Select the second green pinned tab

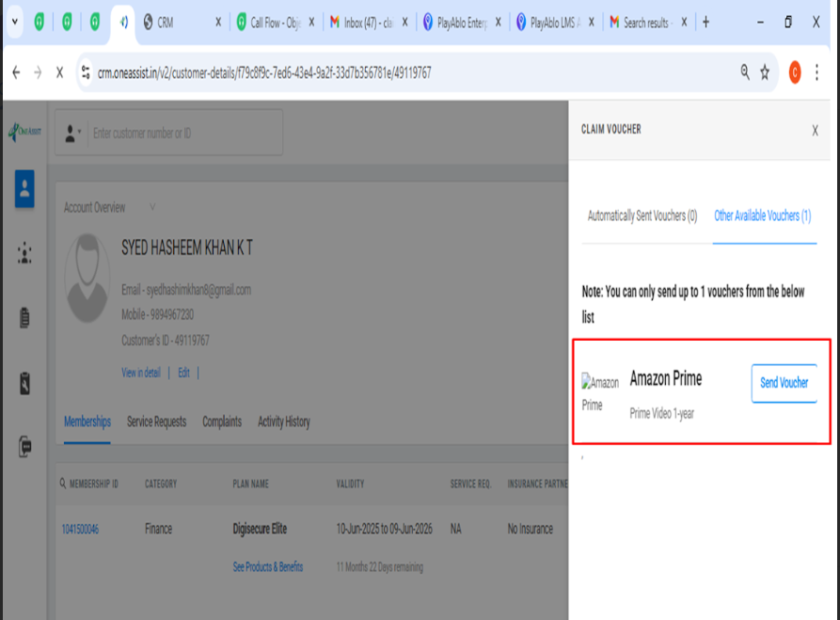pos(67,22)
